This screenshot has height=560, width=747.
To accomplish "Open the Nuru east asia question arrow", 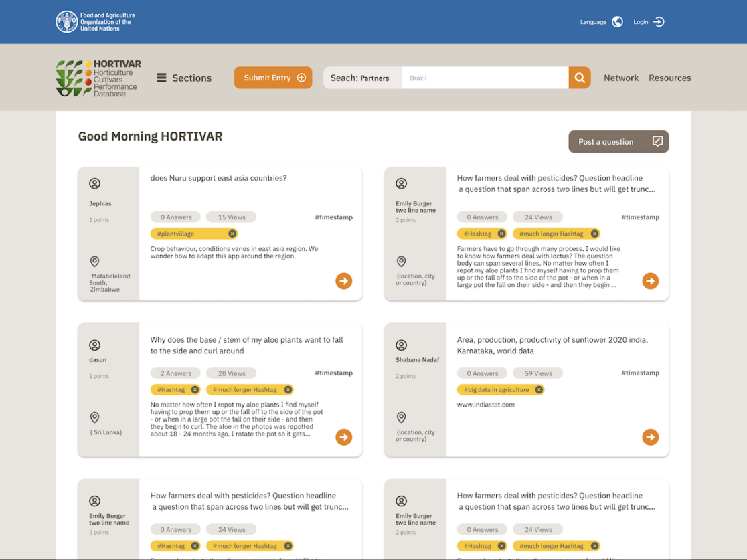I will (344, 281).
